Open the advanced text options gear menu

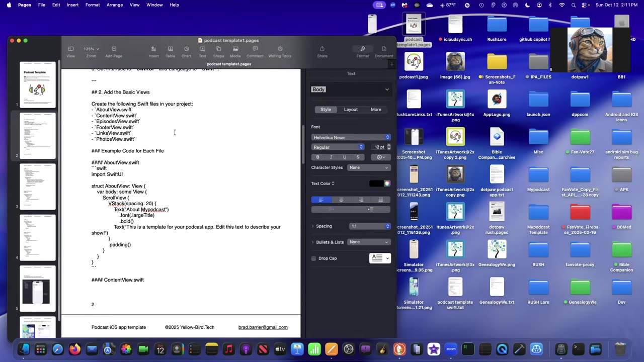pos(381,157)
